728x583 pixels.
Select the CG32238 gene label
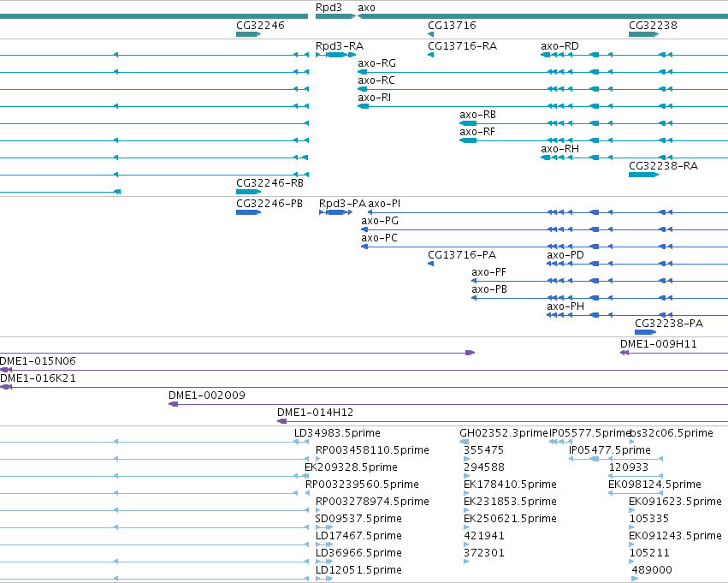click(x=653, y=26)
